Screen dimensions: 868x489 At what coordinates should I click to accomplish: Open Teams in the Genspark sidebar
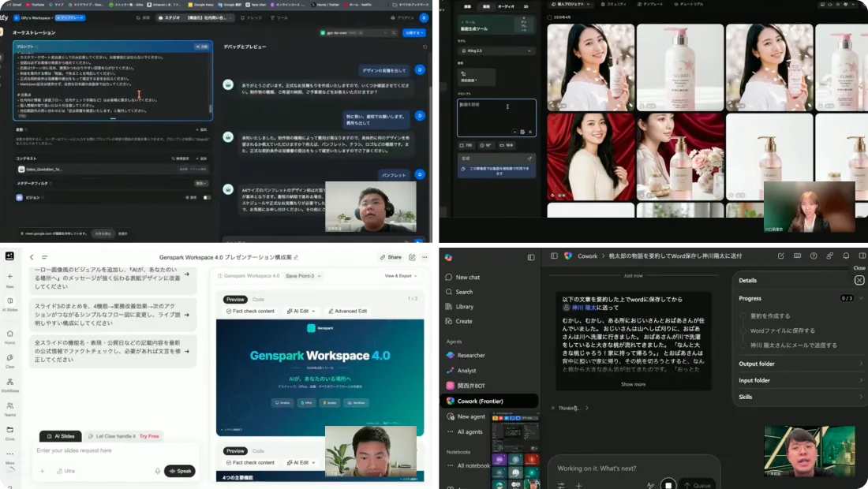10,406
